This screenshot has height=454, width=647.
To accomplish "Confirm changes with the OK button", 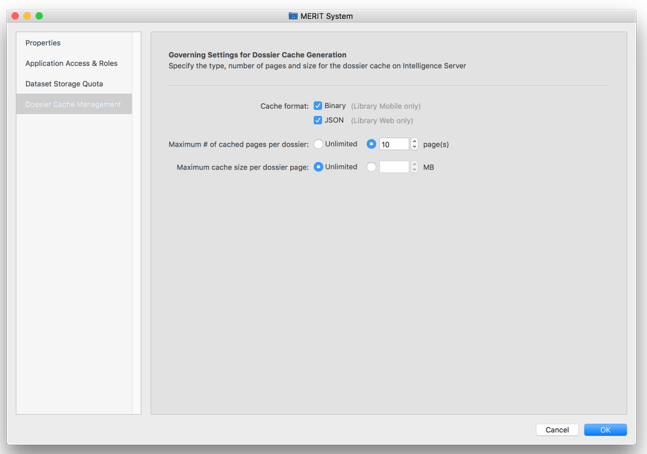I will [605, 430].
